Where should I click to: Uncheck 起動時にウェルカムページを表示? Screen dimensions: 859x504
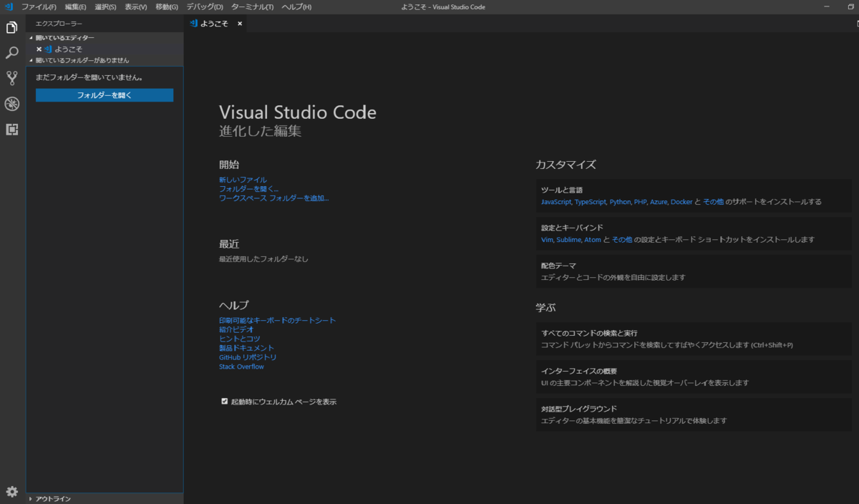click(224, 402)
